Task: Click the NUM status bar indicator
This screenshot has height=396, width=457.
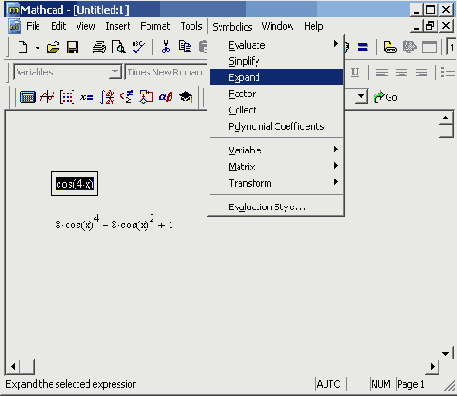Action: click(x=381, y=384)
